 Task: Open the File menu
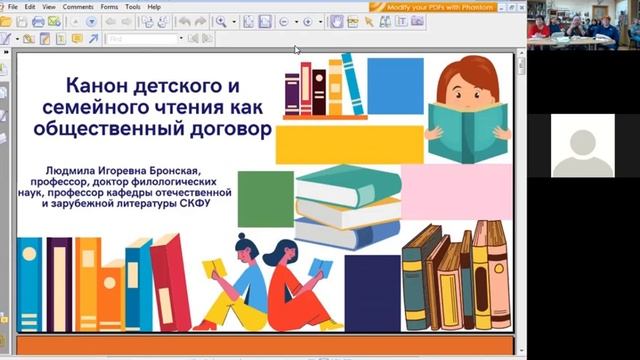(x=13, y=7)
